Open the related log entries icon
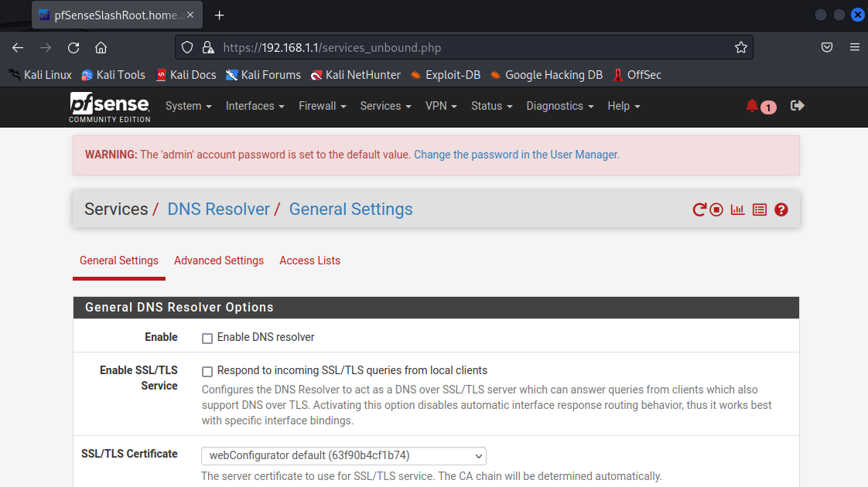The image size is (868, 487). point(760,209)
